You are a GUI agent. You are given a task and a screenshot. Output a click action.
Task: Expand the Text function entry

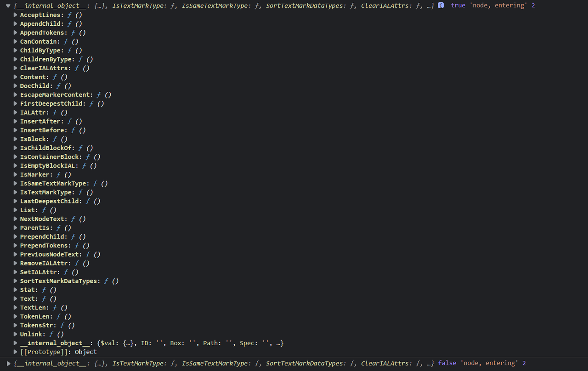[15, 298]
